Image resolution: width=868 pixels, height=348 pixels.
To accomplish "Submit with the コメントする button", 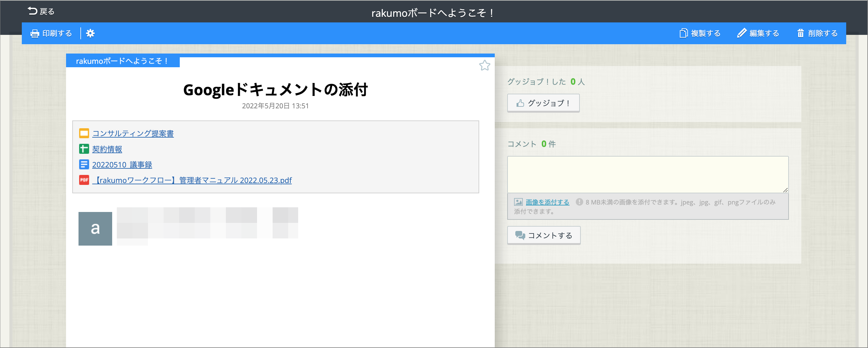I will (x=544, y=235).
